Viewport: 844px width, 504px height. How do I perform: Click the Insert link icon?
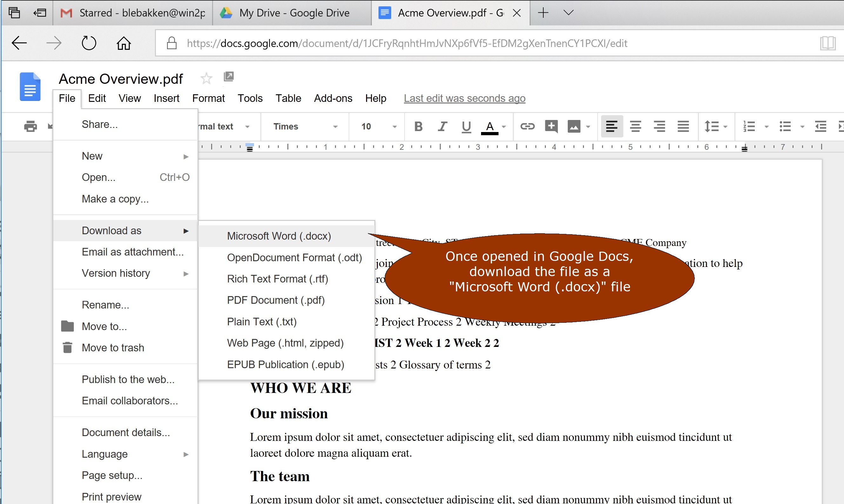pos(527,126)
